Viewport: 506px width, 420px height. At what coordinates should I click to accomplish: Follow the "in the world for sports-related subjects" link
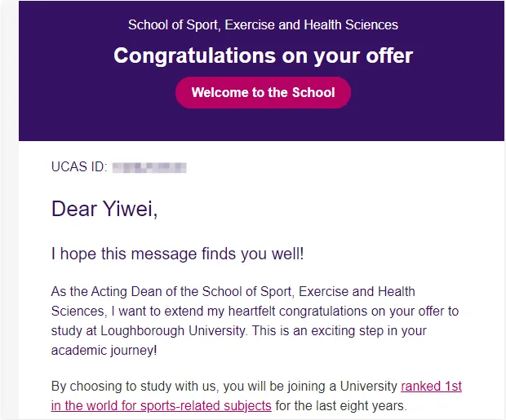(x=161, y=405)
